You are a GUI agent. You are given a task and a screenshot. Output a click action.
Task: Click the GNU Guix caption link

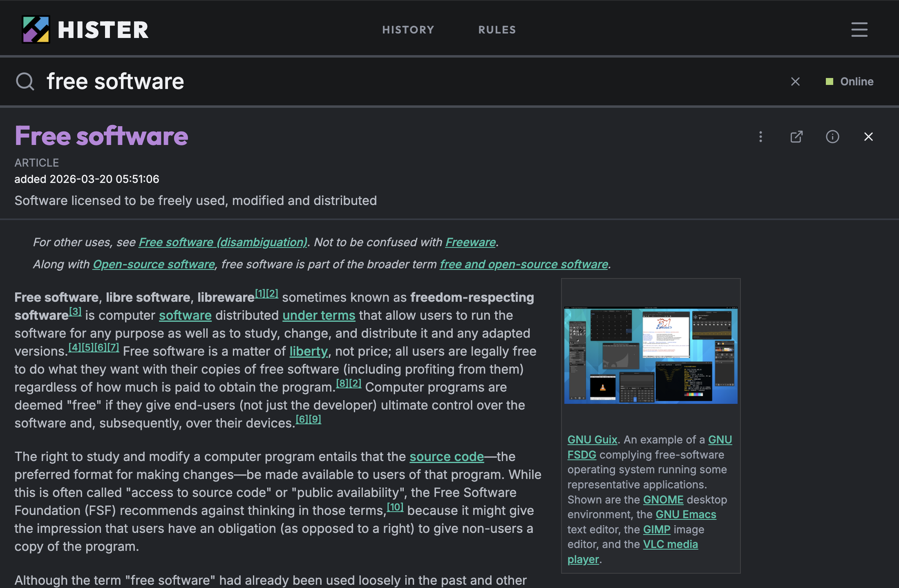pos(592,440)
